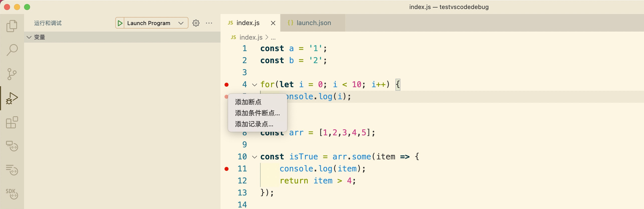The image size is (644, 209).
Task: Open the Remote Explorer icon
Action: coord(12,146)
